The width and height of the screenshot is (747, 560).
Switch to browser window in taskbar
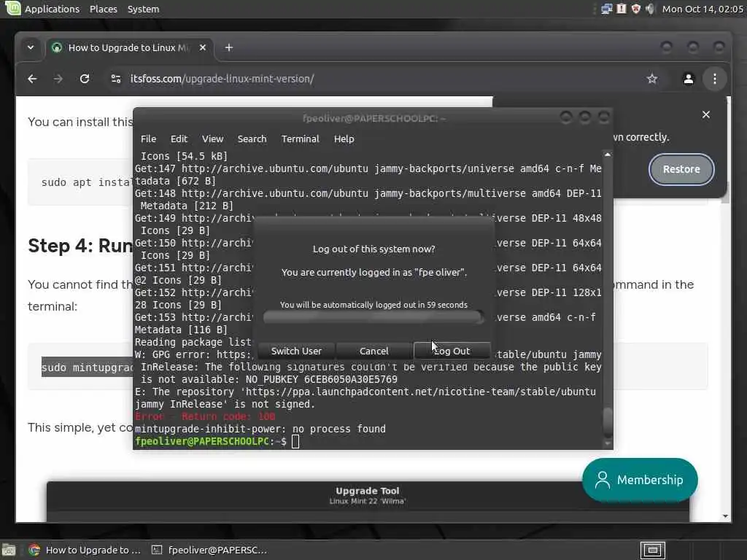click(x=85, y=551)
